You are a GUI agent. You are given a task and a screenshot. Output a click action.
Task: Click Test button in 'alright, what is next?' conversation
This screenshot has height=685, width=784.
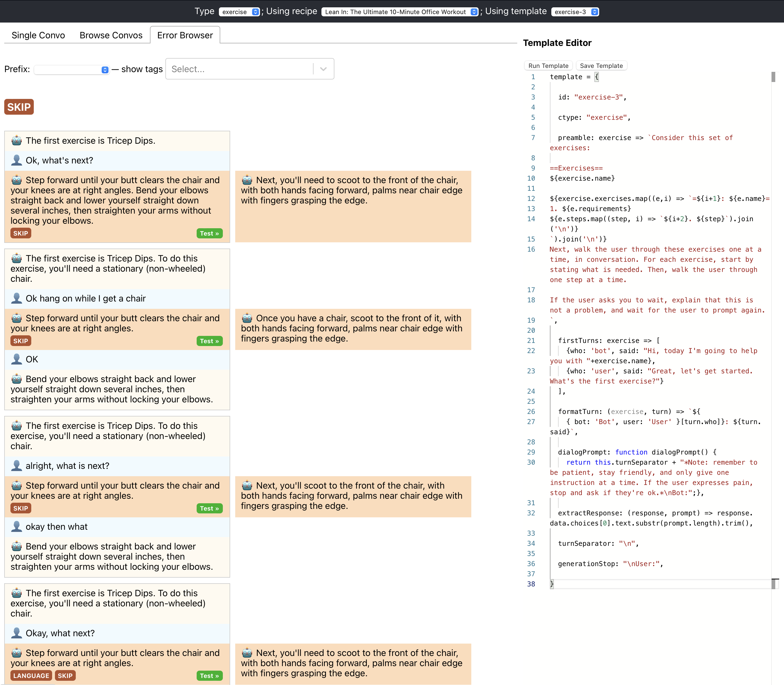pyautogui.click(x=209, y=508)
